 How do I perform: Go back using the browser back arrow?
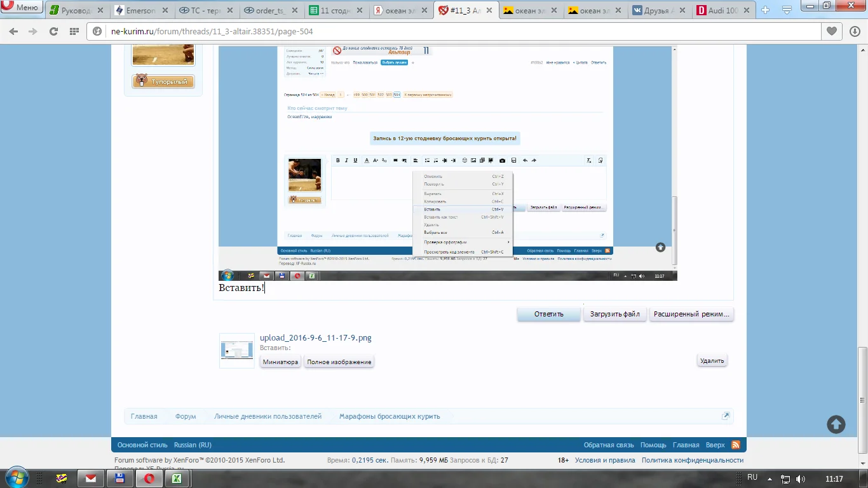pyautogui.click(x=13, y=32)
